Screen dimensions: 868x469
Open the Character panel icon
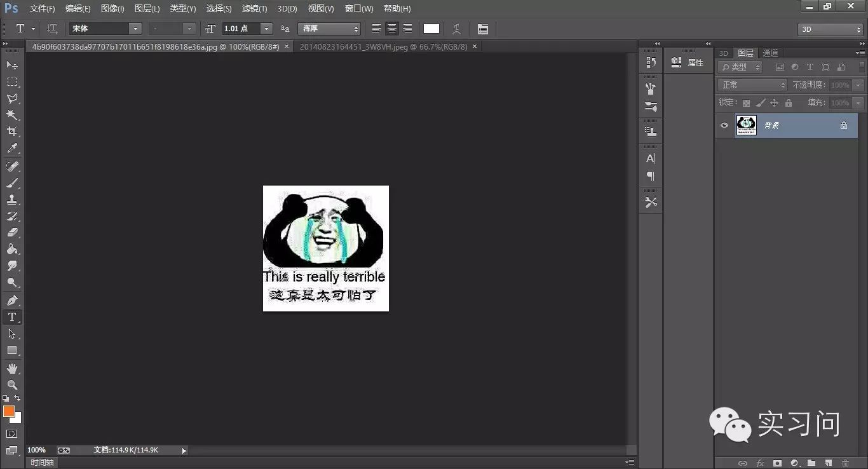(x=651, y=158)
